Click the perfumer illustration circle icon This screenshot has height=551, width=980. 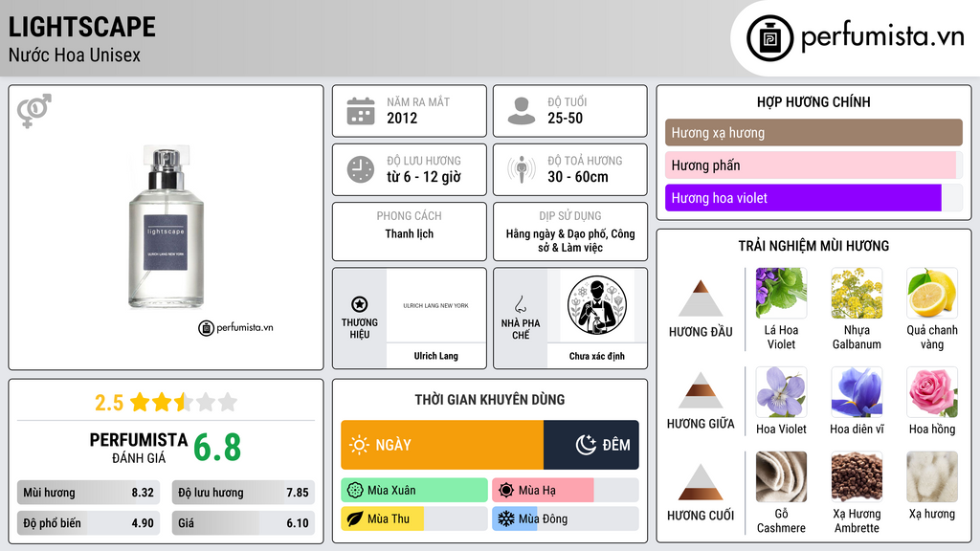(597, 305)
